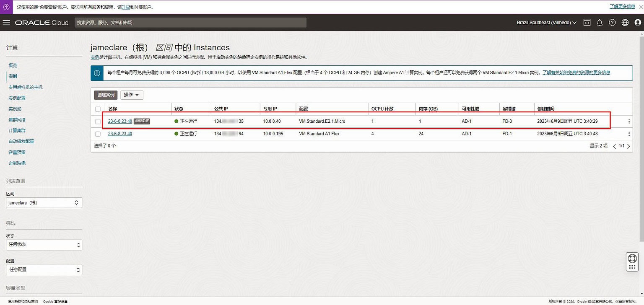Click the 创建实例 button
644x305 pixels.
(x=105, y=95)
